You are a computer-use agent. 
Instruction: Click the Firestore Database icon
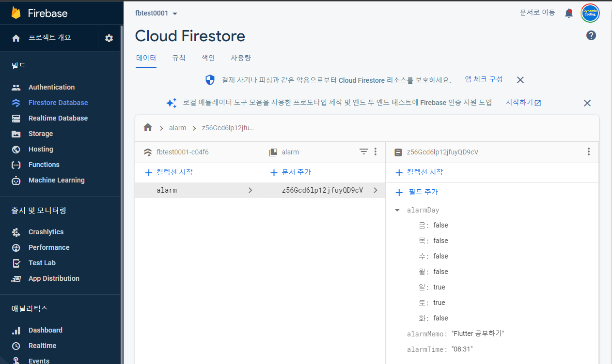16,103
